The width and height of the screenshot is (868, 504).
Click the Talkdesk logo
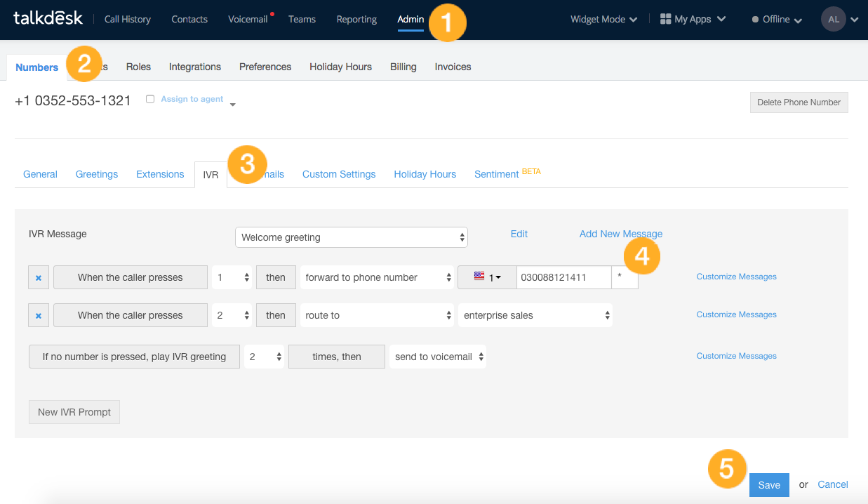click(x=48, y=18)
